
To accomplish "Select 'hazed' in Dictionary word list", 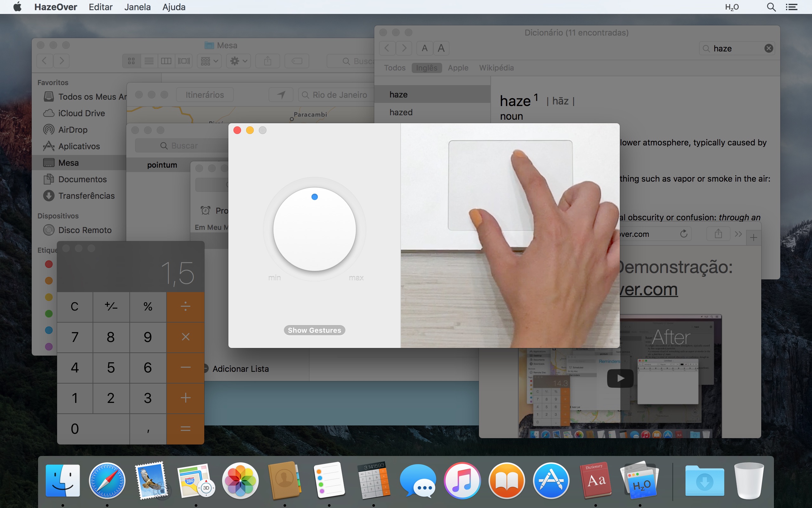I will click(x=432, y=112).
